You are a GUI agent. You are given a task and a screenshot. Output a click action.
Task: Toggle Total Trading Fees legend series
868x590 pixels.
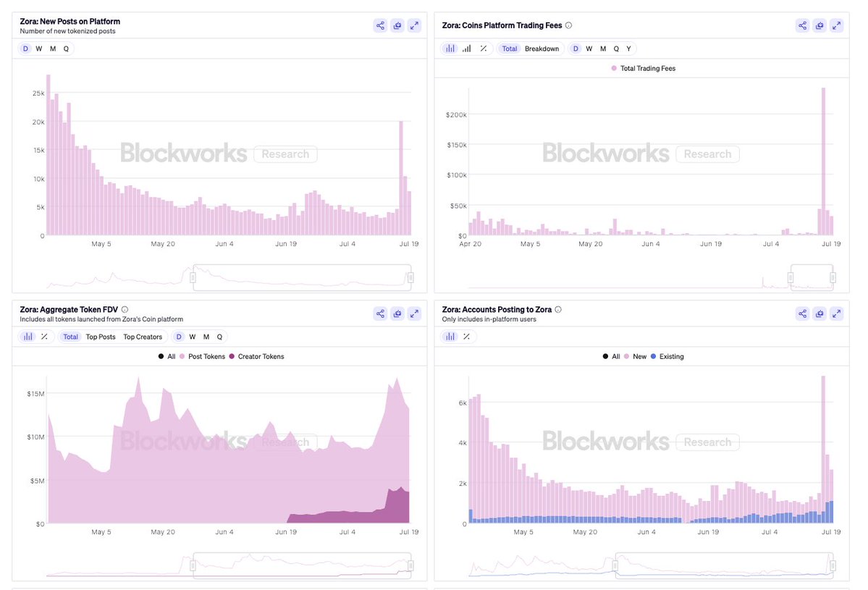644,69
